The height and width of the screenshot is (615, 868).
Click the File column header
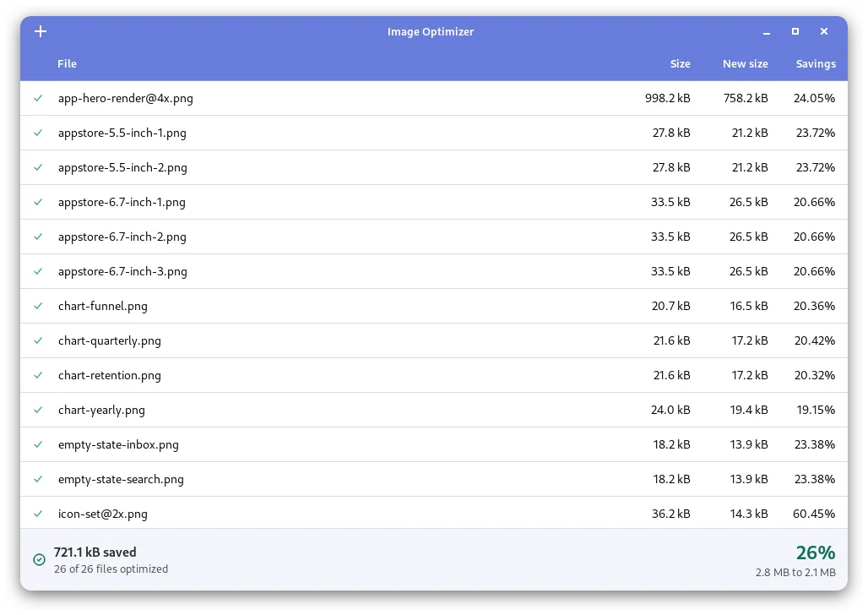coord(67,63)
